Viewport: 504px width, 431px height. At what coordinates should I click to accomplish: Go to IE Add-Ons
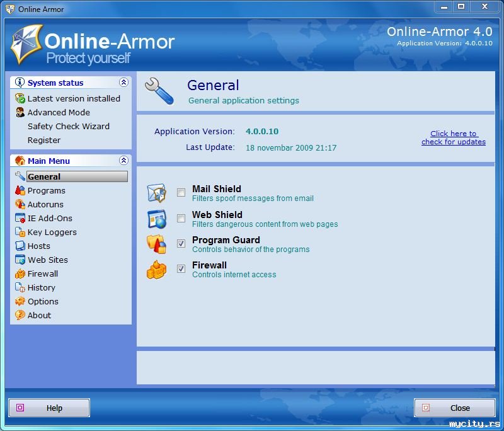(x=50, y=218)
